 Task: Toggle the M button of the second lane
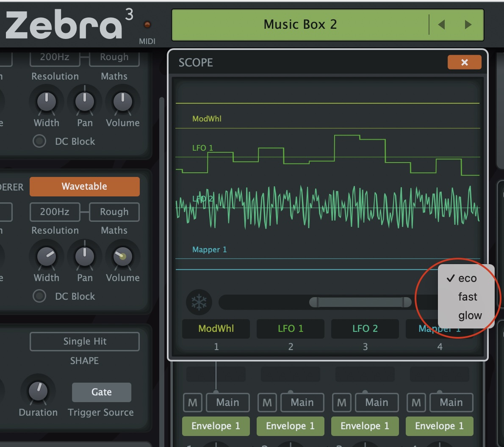(267, 402)
